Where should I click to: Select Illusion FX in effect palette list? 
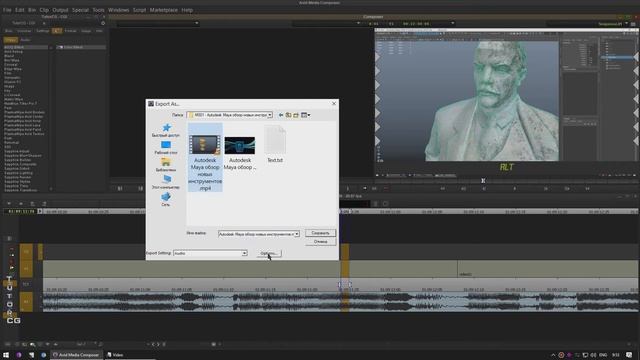[12, 82]
